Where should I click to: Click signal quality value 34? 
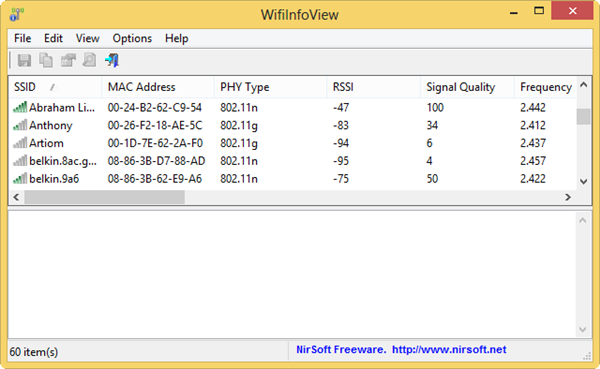coord(432,126)
